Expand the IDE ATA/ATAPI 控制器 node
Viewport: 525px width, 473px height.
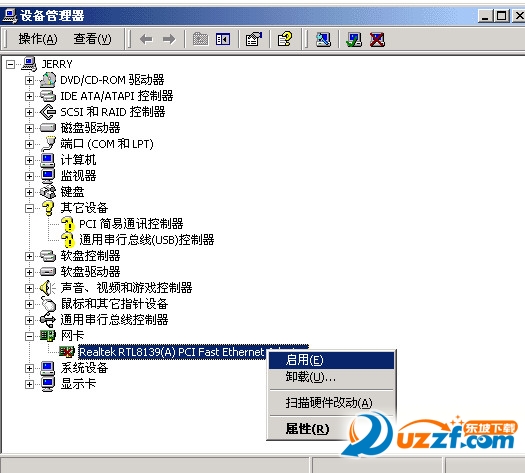click(29, 96)
